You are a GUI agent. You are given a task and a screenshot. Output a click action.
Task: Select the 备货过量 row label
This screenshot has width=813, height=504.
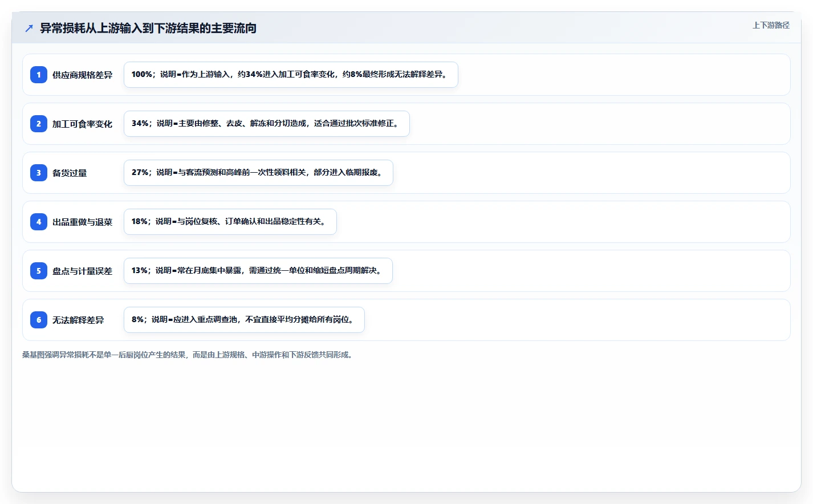point(70,173)
